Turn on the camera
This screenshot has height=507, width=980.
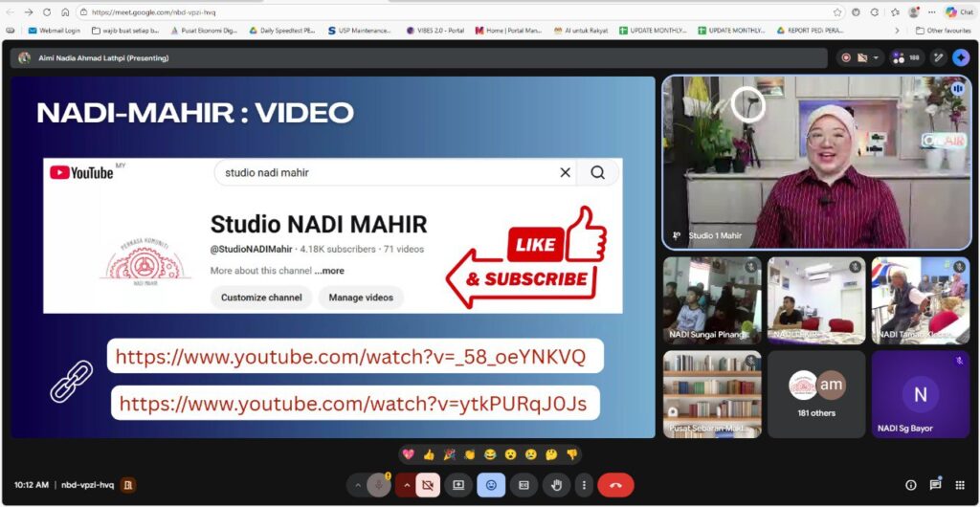pyautogui.click(x=428, y=485)
